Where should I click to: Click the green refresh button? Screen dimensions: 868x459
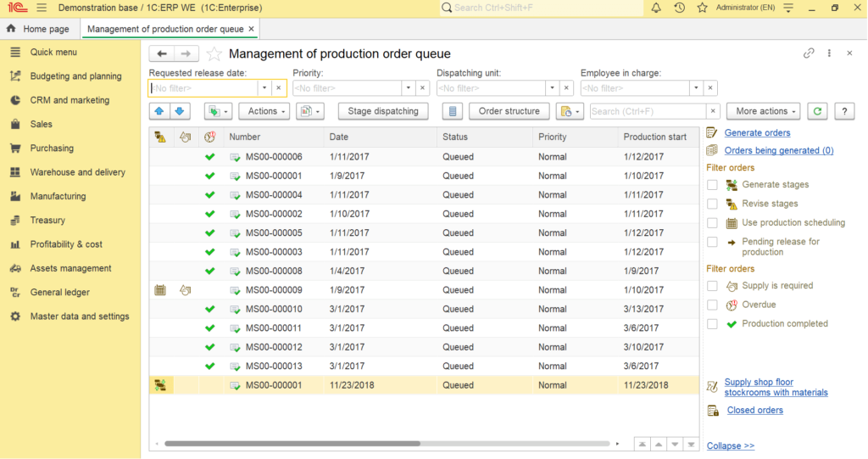coord(817,111)
